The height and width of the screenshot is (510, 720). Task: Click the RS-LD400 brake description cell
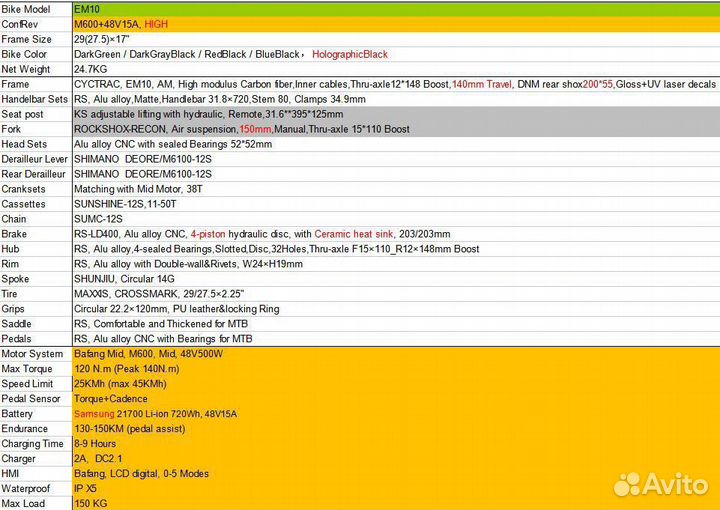(x=395, y=234)
